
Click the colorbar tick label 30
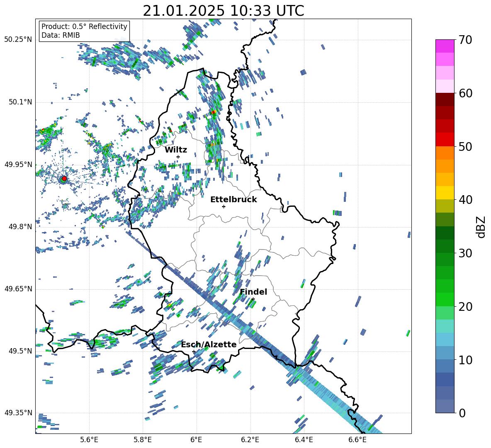tap(465, 253)
